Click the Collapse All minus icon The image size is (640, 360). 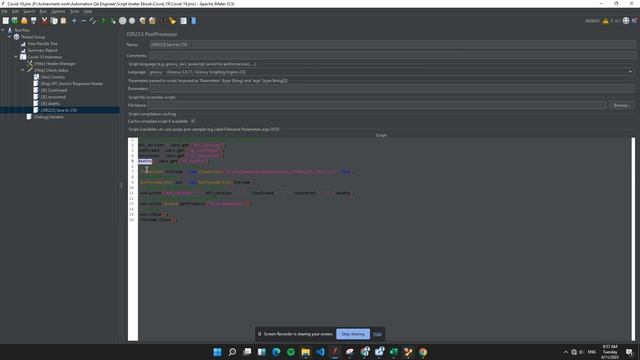tap(84, 21)
